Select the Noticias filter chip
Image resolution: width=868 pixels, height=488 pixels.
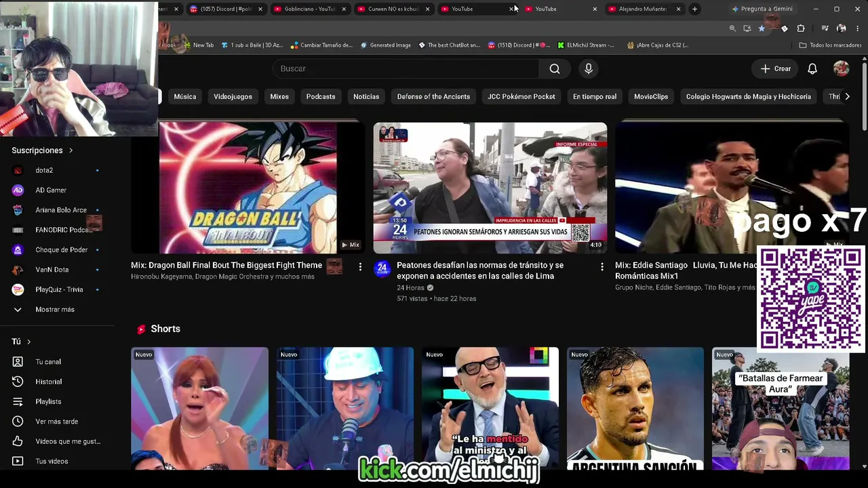click(x=366, y=96)
